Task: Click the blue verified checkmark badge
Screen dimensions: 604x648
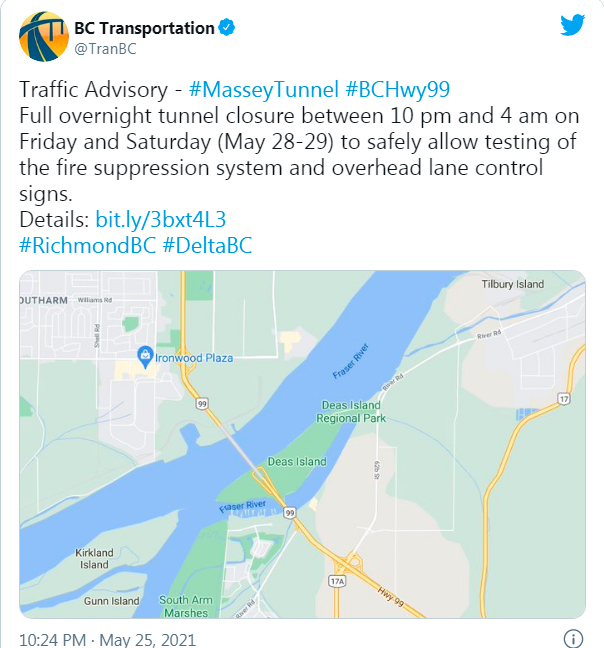Action: (226, 28)
